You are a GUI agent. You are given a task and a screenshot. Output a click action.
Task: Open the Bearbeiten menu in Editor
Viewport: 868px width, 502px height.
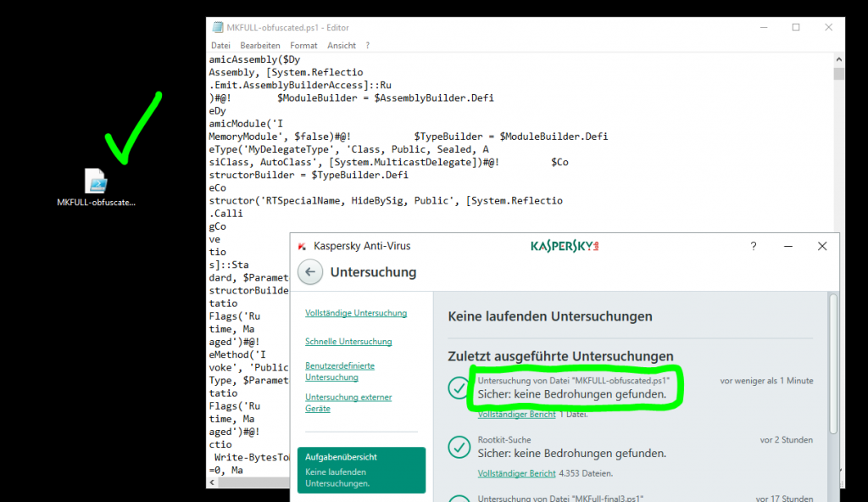(x=259, y=46)
